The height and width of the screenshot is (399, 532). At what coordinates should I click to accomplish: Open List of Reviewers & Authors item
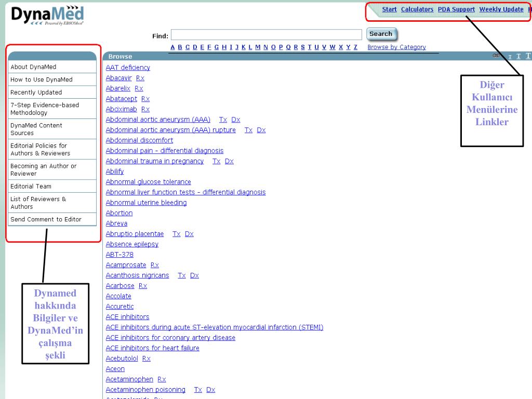click(x=52, y=203)
